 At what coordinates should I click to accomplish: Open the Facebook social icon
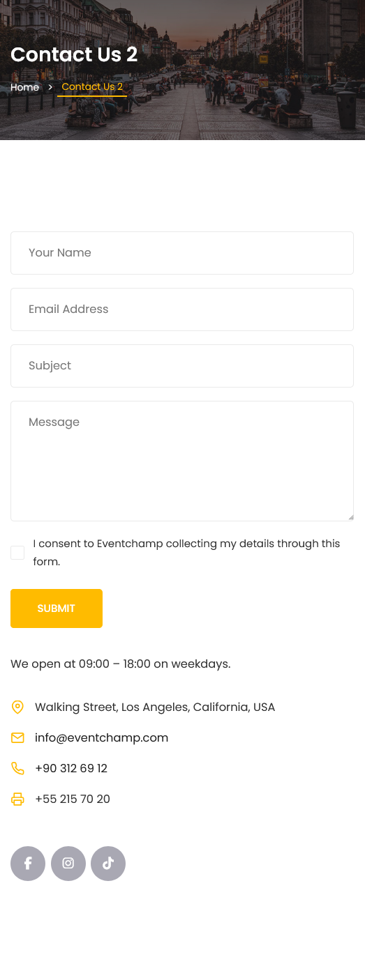28,864
